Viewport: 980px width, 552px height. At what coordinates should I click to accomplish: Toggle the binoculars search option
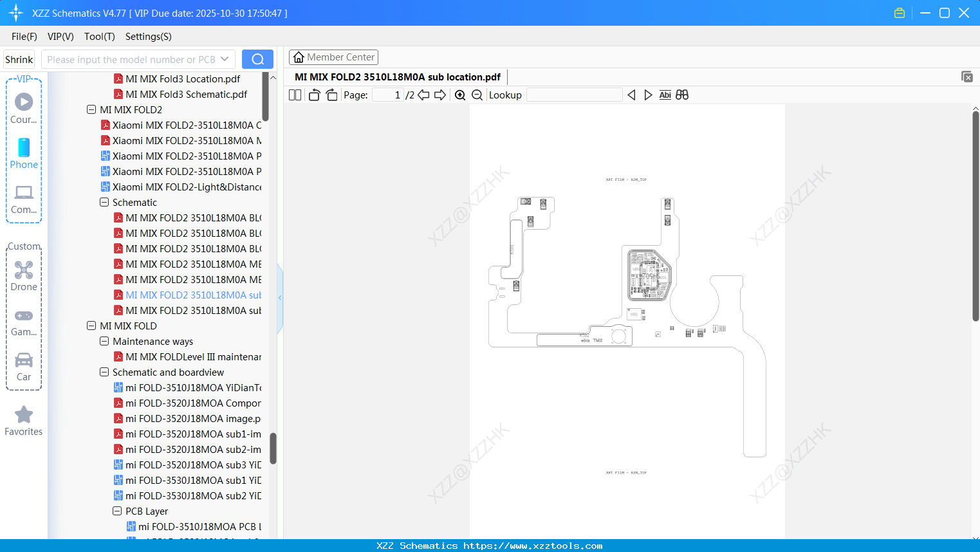coord(682,95)
